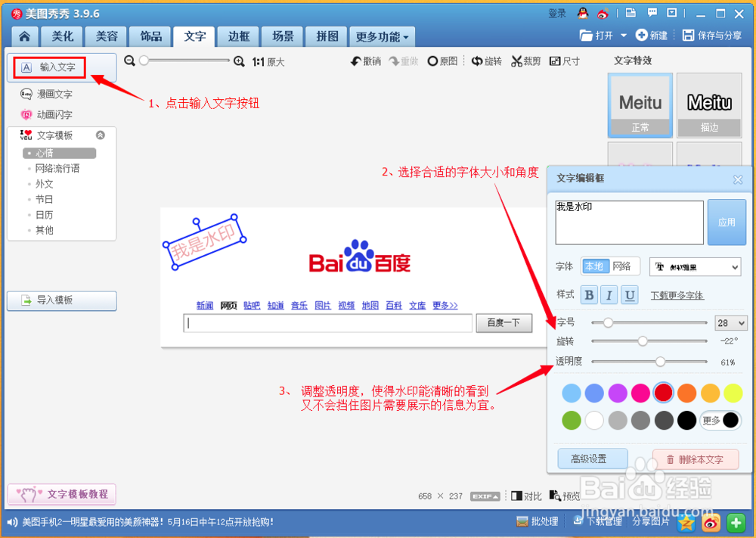Viewport: 756px width, 538px height.
Task: Select 漫画文字 option
Action: point(47,94)
